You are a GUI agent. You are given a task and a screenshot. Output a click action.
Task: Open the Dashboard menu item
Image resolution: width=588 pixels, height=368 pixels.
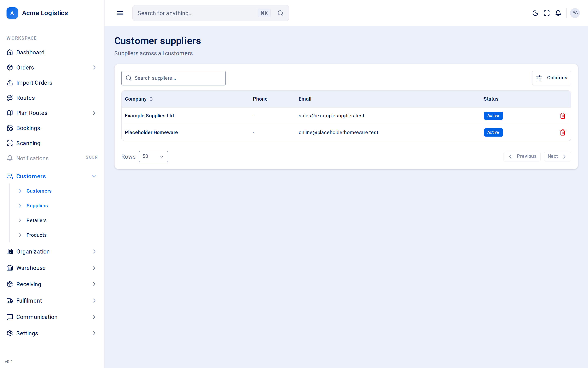[52, 52]
